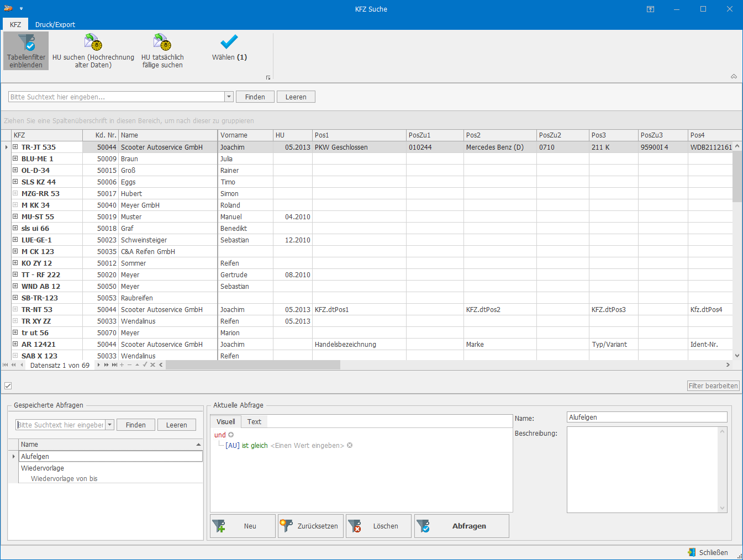Viewport: 743px width, 560px height.
Task: Open the Druck/Export ribbon tab
Action: tap(55, 24)
